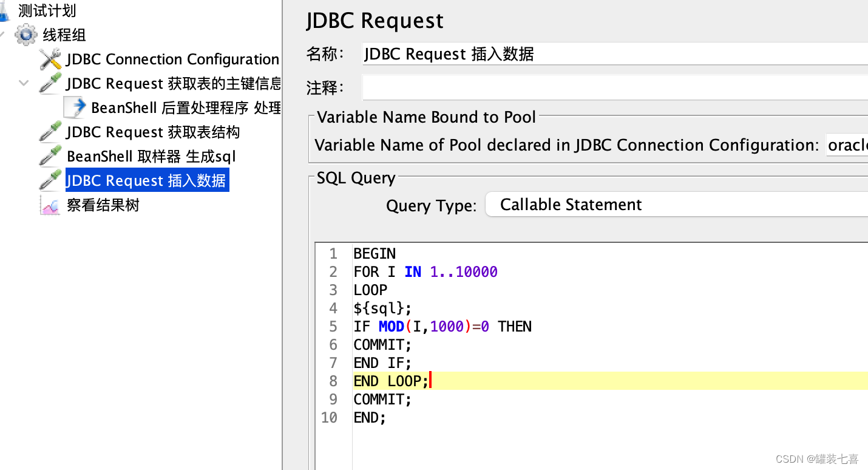The height and width of the screenshot is (470, 868).
Task: Select JDBC Request 插入数据 node
Action: tap(147, 180)
